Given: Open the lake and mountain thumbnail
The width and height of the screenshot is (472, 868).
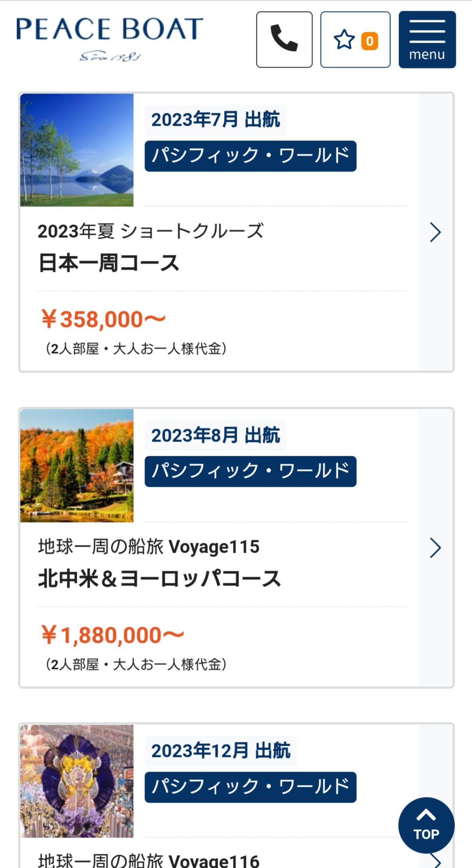Looking at the screenshot, I should coord(77,150).
